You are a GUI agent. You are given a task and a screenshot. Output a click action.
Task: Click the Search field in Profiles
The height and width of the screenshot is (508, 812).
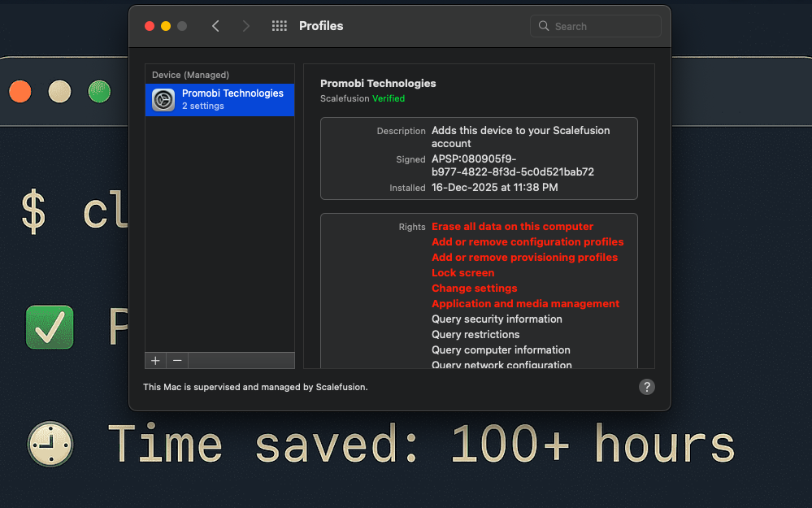pos(596,26)
